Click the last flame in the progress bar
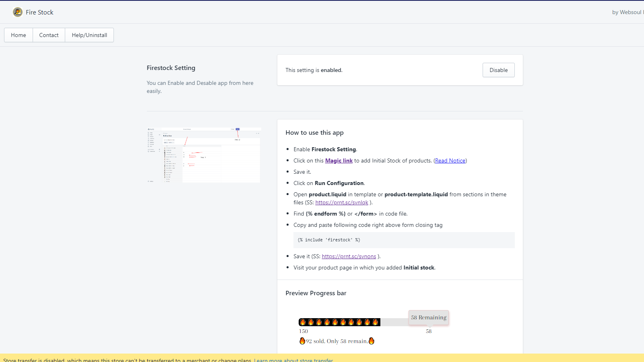Screen dimensions: 644x362 click(x=376, y=322)
